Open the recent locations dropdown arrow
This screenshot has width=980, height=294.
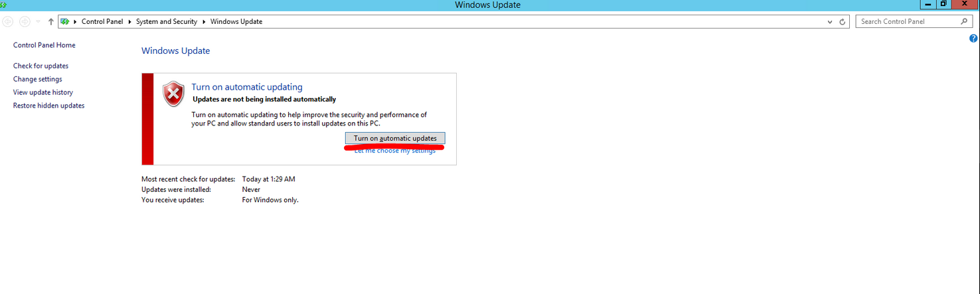(x=39, y=22)
